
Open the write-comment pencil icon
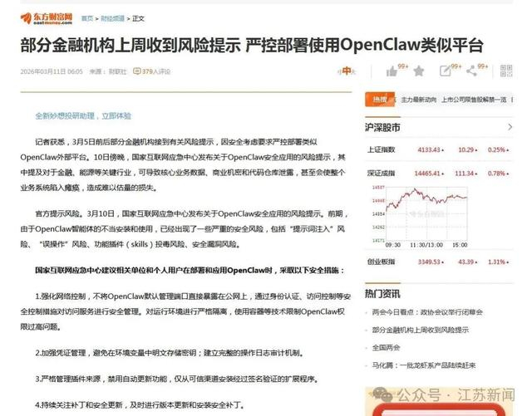pyautogui.click(x=445, y=71)
